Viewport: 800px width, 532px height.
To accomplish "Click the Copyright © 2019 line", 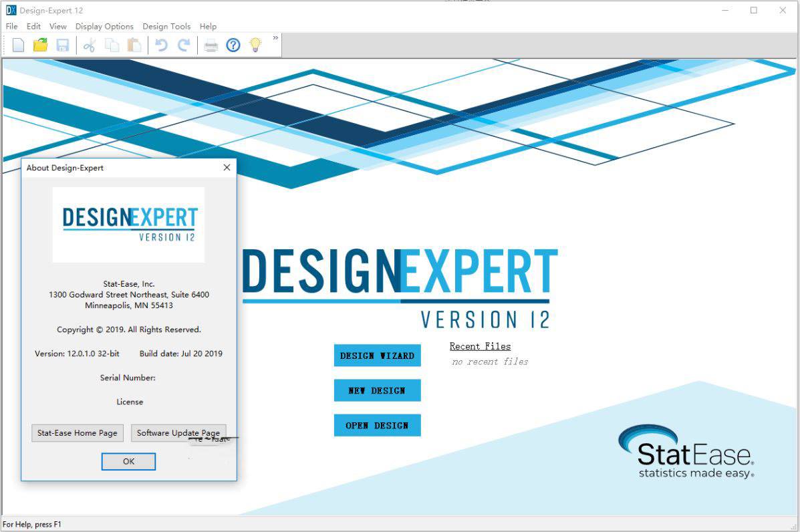I will coord(129,329).
